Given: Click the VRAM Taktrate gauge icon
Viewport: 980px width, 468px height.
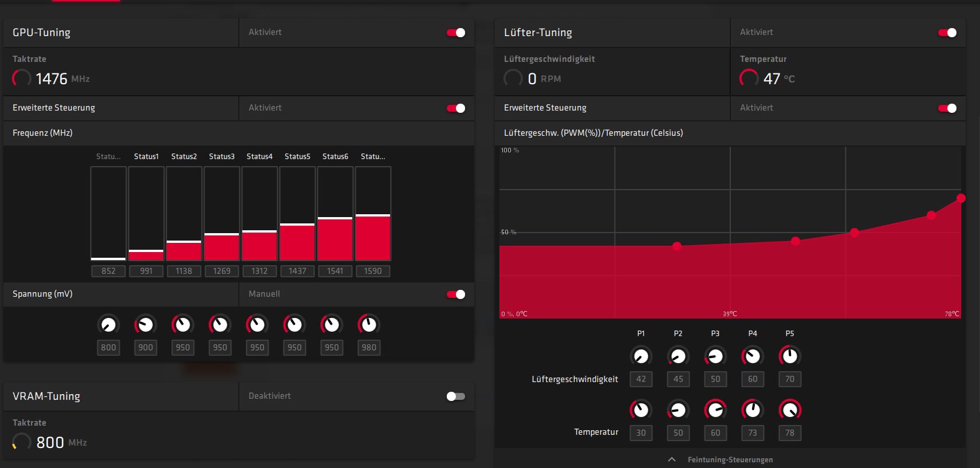Looking at the screenshot, I should click(22, 442).
